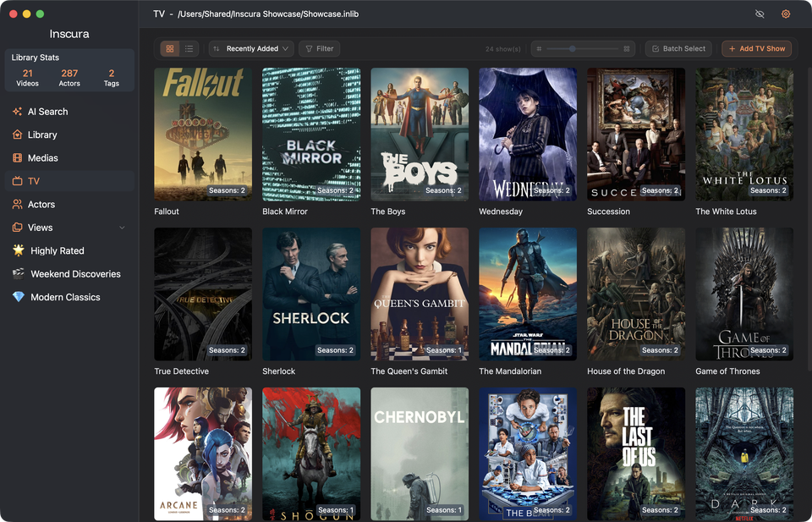Toggle the hidden-content eye icon
This screenshot has height=522, width=812.
point(760,14)
